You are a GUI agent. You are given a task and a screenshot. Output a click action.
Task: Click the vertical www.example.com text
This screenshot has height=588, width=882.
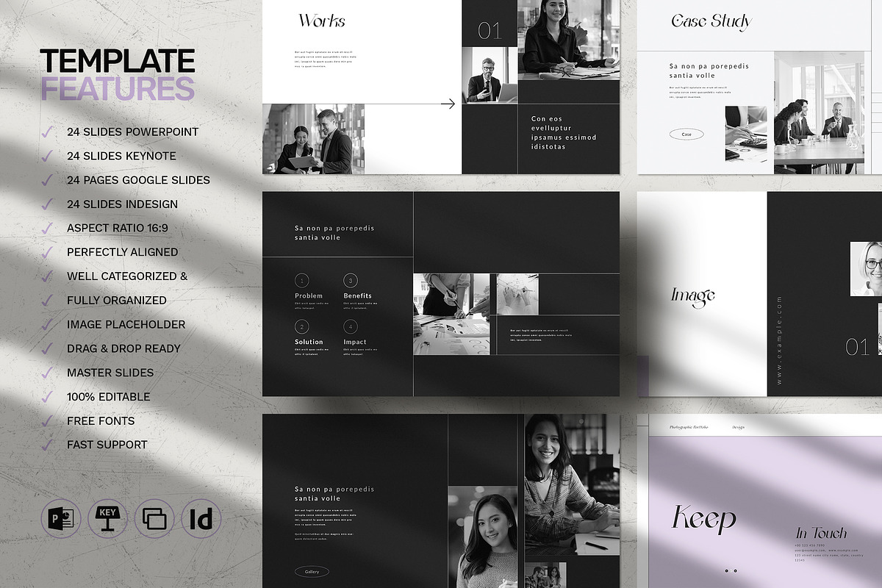click(x=780, y=340)
